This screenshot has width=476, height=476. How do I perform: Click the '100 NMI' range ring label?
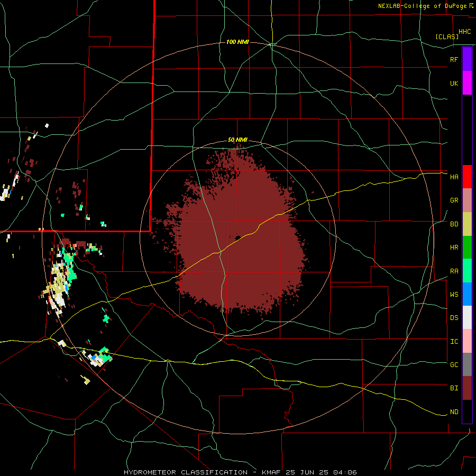pos(237,42)
